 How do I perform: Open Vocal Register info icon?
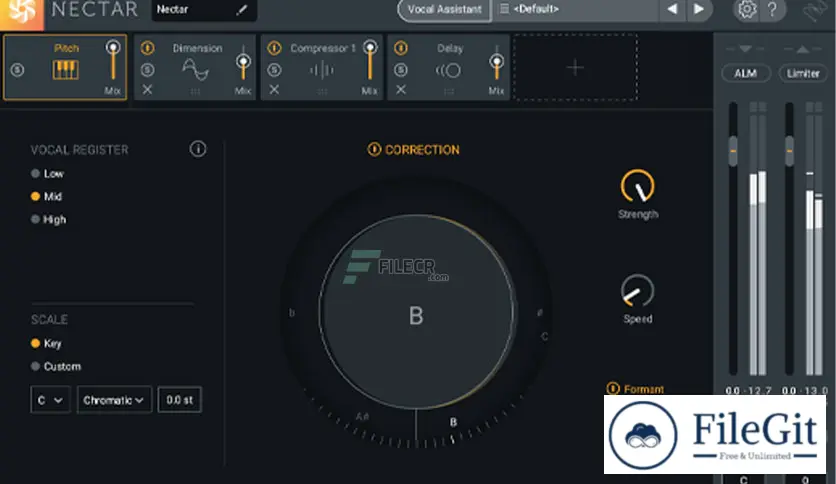click(198, 149)
